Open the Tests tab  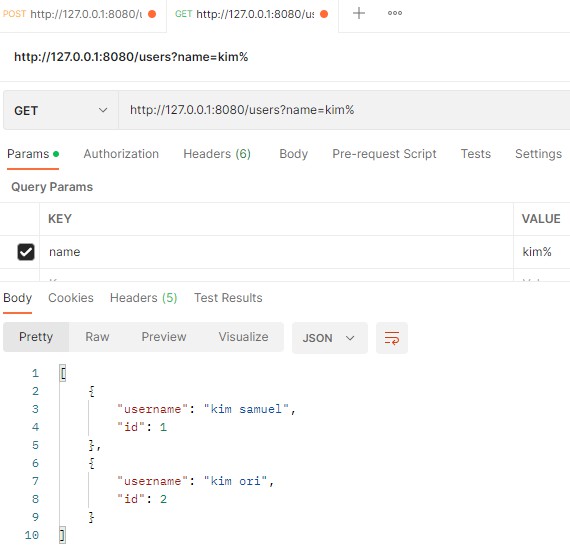[x=475, y=154]
